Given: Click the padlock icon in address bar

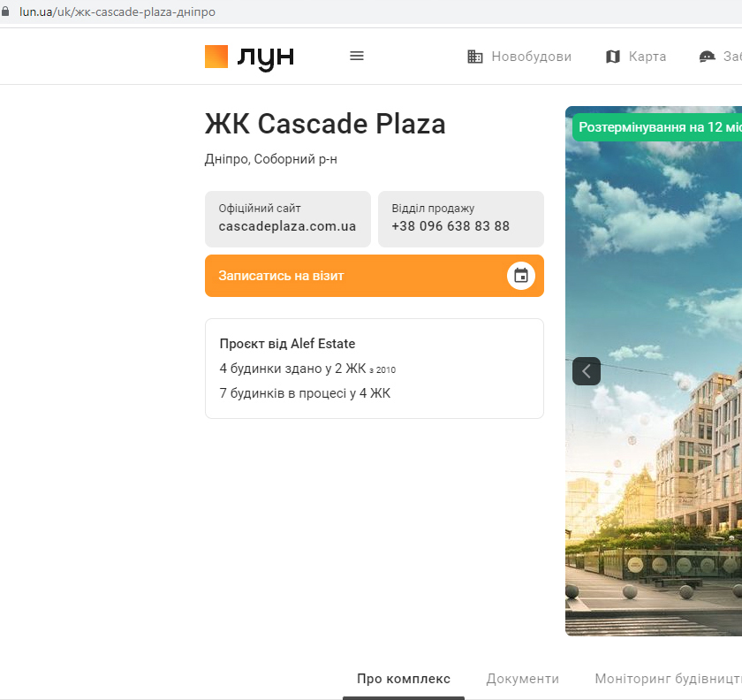Looking at the screenshot, I should point(5,12).
